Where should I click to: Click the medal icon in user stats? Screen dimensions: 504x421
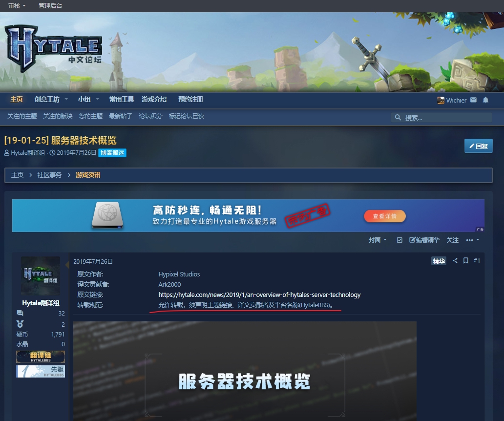tap(20, 324)
